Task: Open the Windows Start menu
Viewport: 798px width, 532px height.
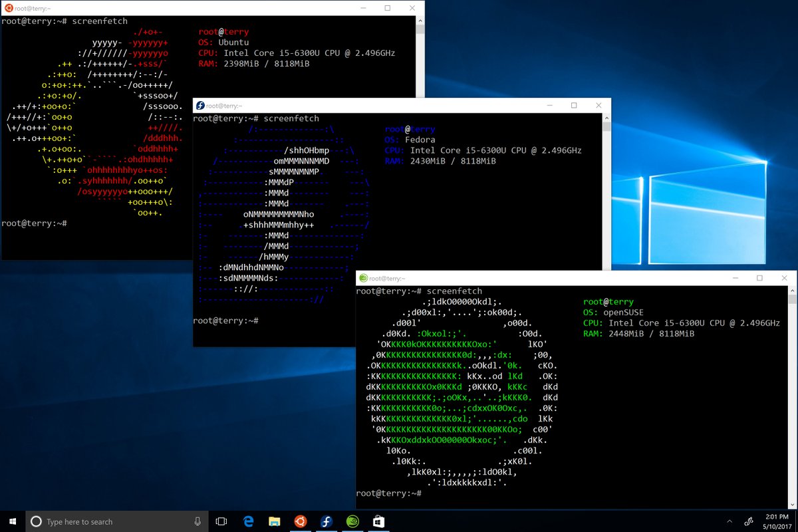Action: (13, 521)
